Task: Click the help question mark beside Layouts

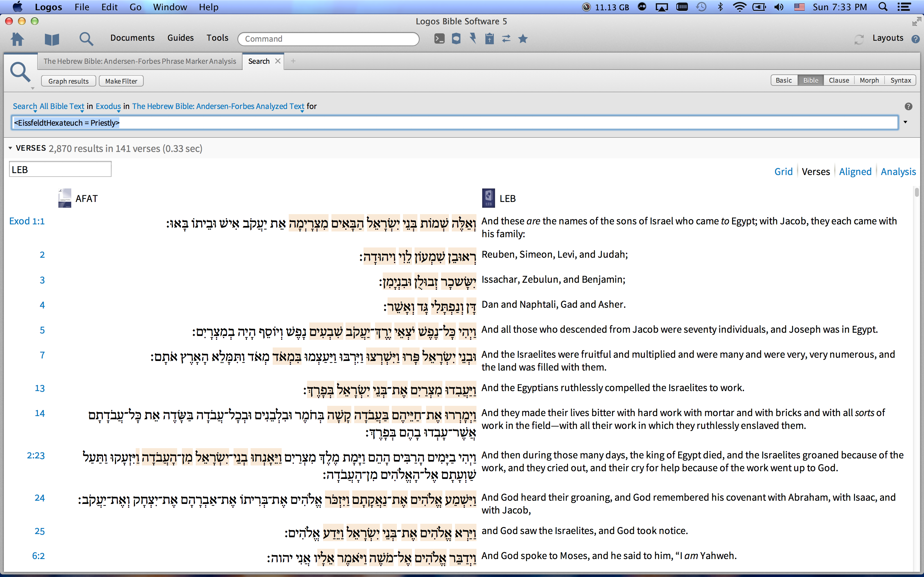Action: 915,39
